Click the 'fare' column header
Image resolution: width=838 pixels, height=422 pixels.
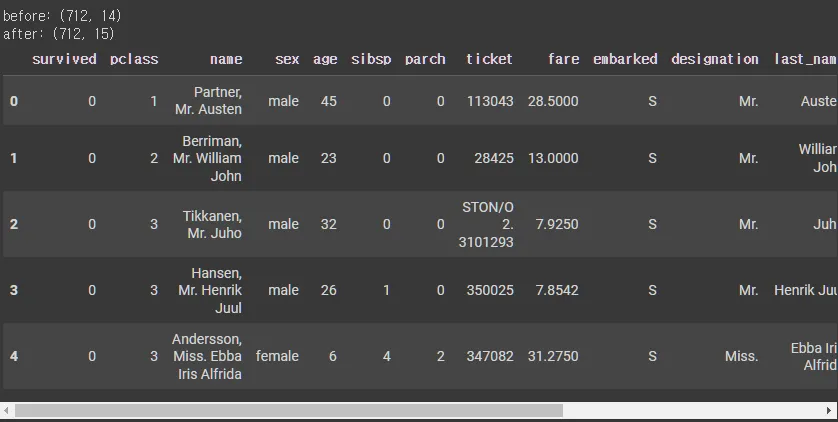564,59
